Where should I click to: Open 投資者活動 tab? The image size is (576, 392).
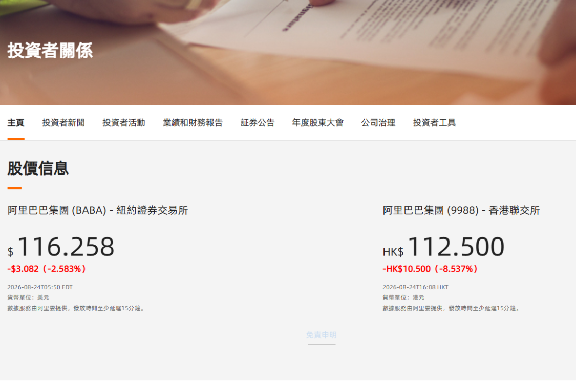[124, 123]
